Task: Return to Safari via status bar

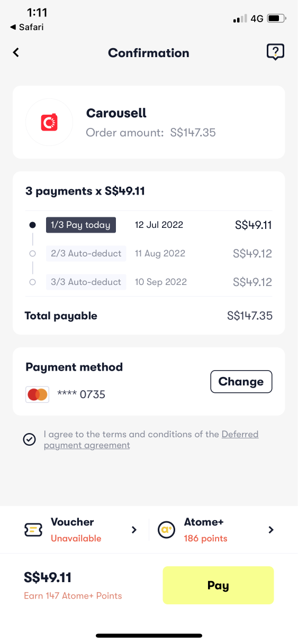Action: pyautogui.click(x=26, y=27)
